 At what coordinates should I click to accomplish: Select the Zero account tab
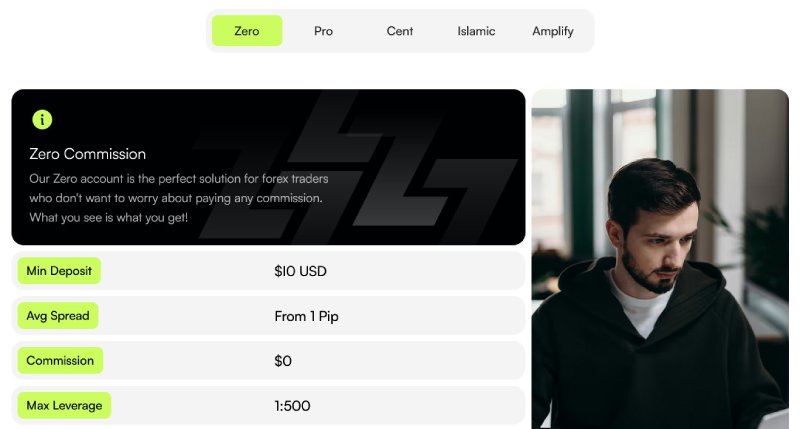click(247, 31)
